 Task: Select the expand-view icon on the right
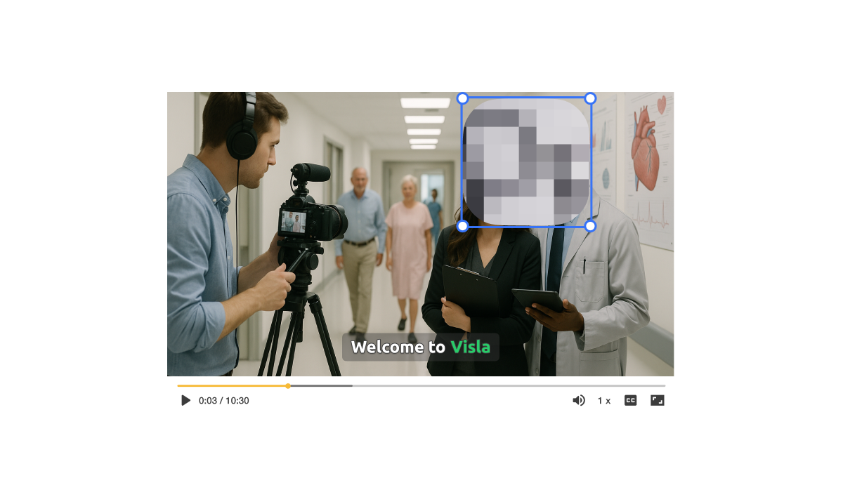[x=658, y=400]
